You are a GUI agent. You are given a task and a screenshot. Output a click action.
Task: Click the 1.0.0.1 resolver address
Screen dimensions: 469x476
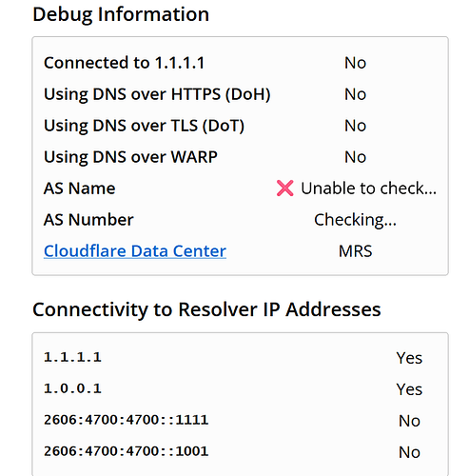click(x=72, y=388)
